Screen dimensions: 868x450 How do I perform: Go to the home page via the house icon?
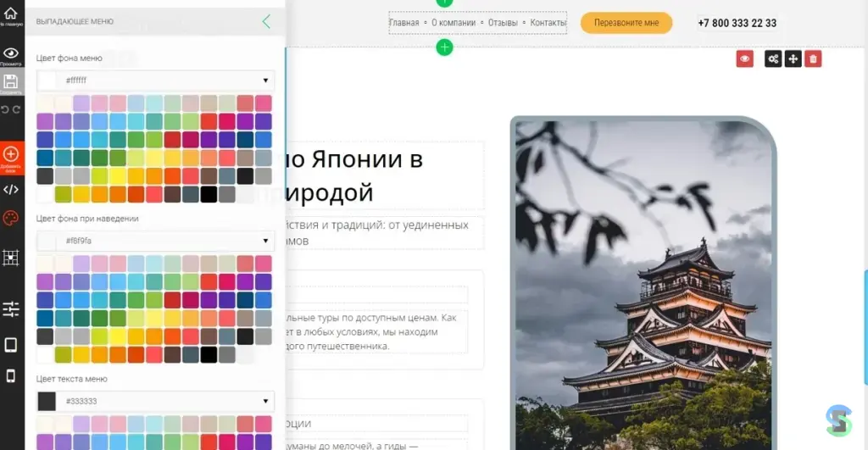11,14
